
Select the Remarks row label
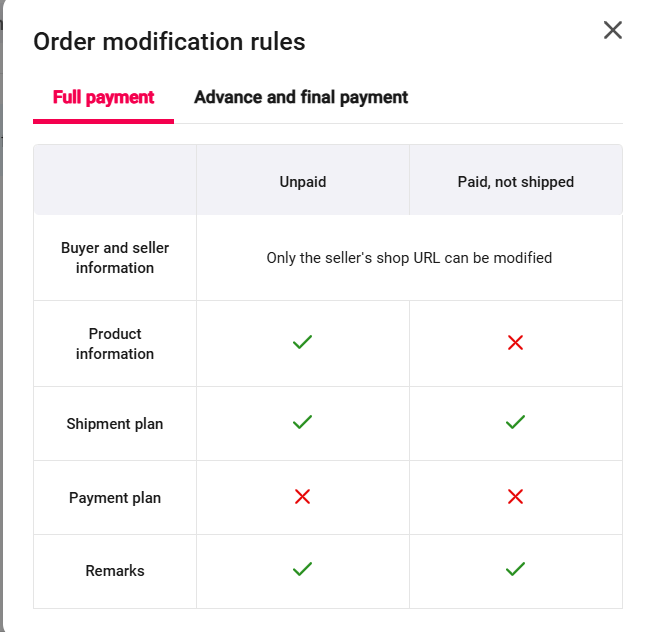pos(115,571)
